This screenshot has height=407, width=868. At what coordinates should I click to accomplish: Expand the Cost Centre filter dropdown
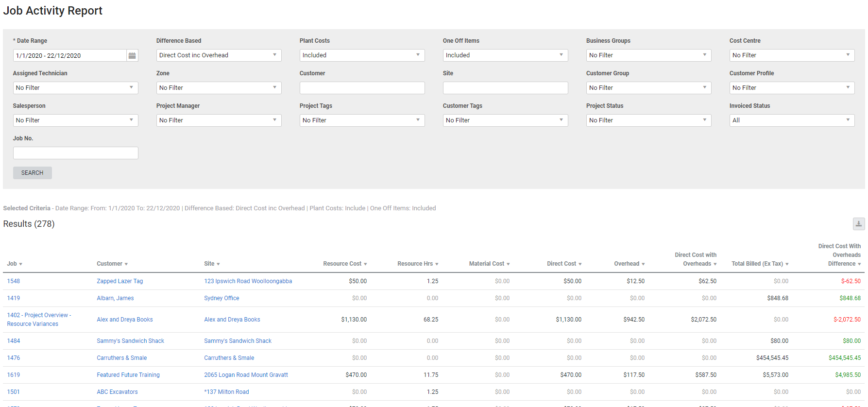[792, 55]
